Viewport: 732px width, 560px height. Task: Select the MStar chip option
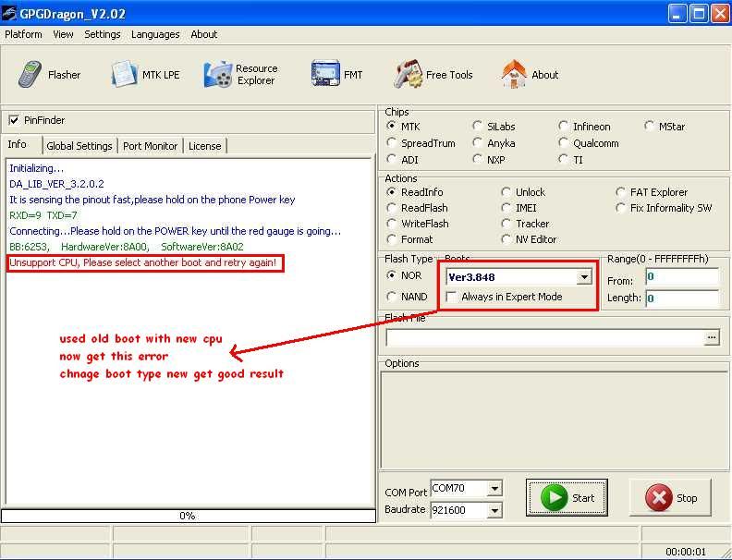coord(650,126)
